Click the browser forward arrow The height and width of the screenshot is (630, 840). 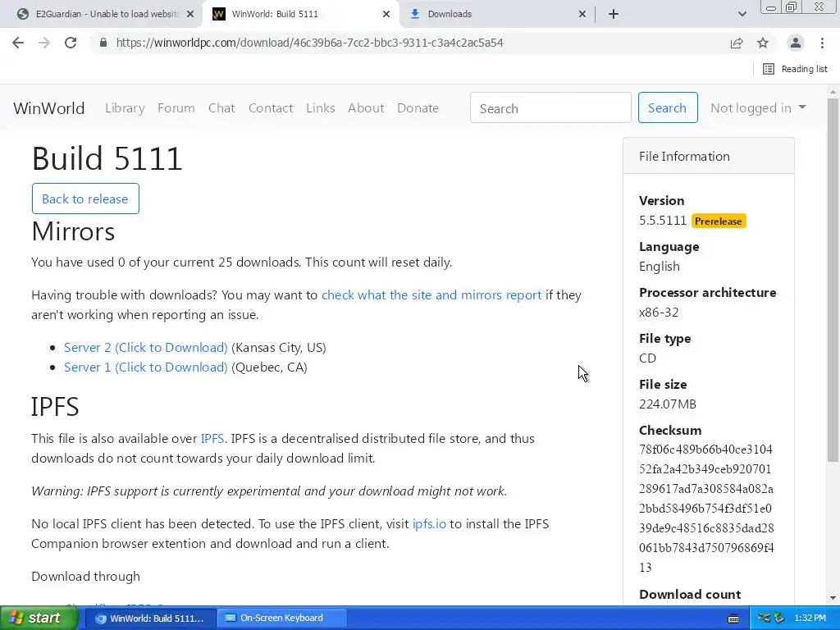[44, 43]
